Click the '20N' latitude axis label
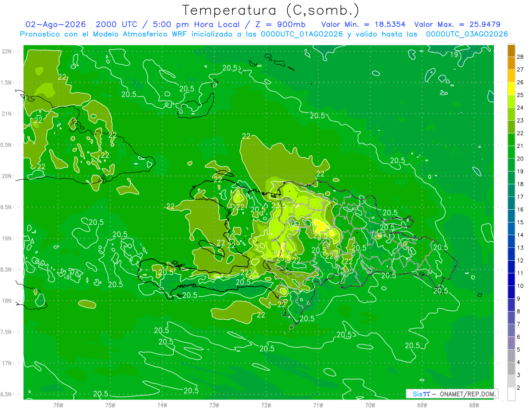The image size is (532, 411). coord(8,176)
